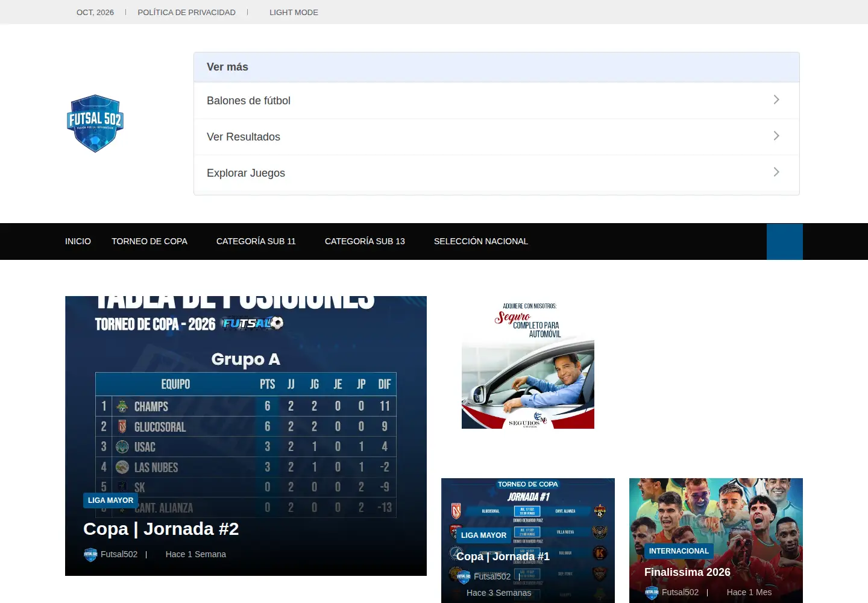
Task: Click the Hace 1 Mes timestamp
Action: click(749, 592)
